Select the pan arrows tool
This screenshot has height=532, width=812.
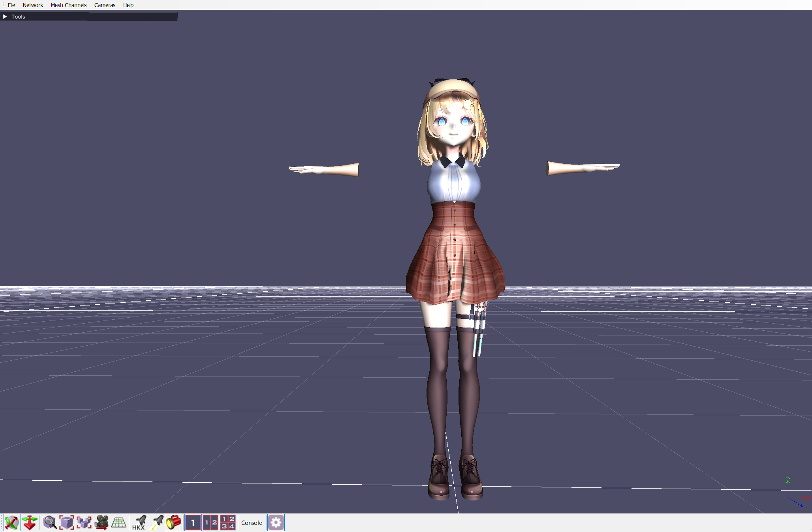(30, 523)
